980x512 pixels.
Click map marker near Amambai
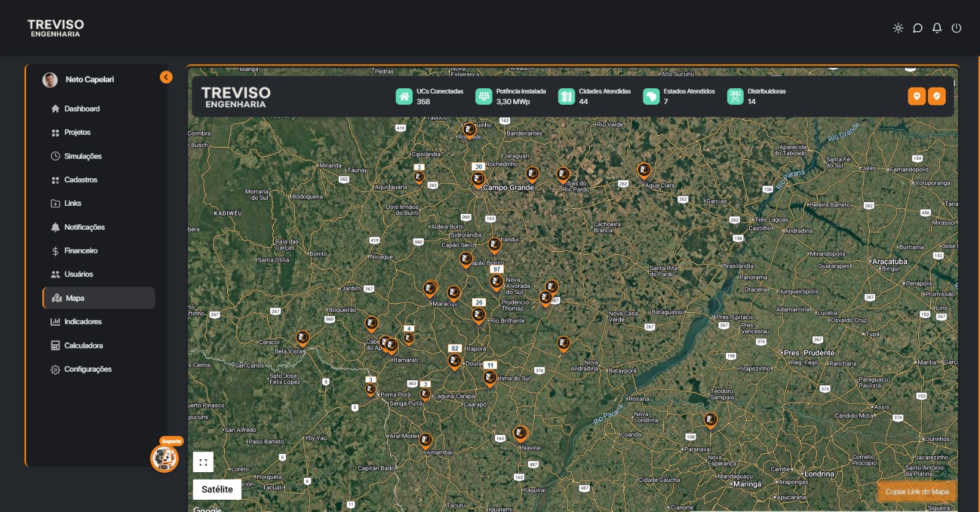[426, 440]
